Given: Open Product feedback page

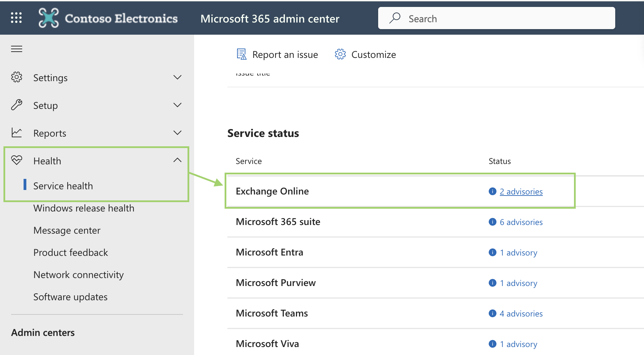Looking at the screenshot, I should 71,252.
